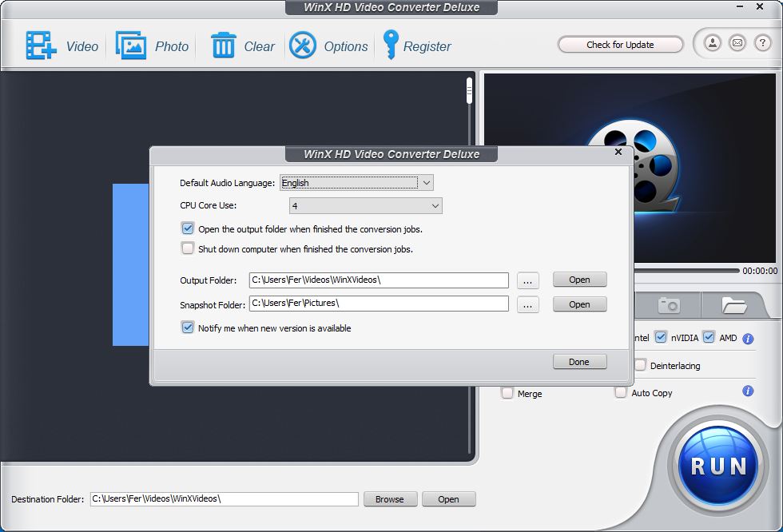783x532 pixels.
Task: Open the Snapshot Folder location
Action: click(580, 304)
